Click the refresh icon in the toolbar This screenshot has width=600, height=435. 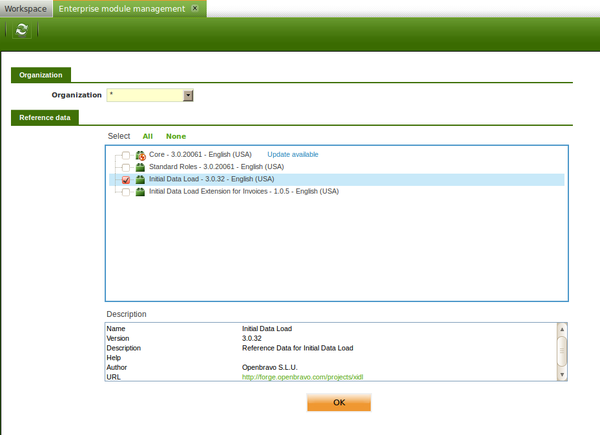tap(22, 31)
